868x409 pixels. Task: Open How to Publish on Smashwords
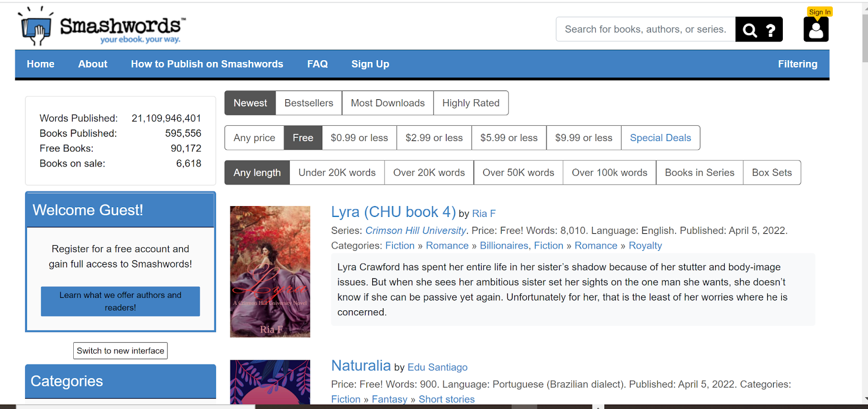tap(207, 64)
